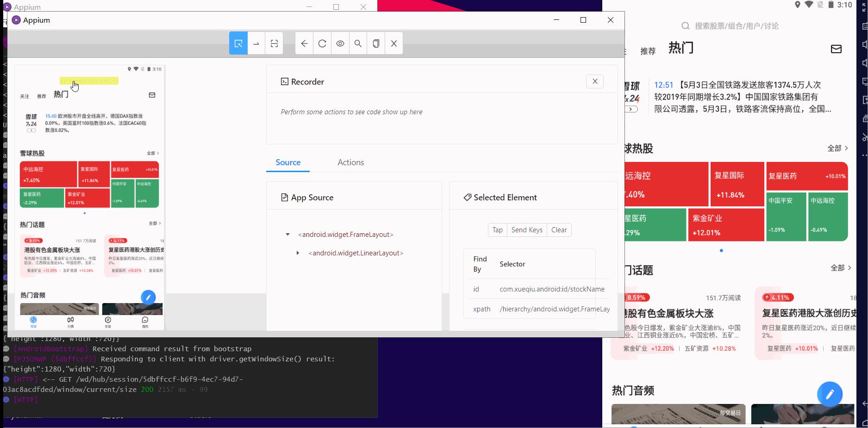Click 中远海控 +7.40% tile in preview
868x428 pixels.
(x=48, y=174)
